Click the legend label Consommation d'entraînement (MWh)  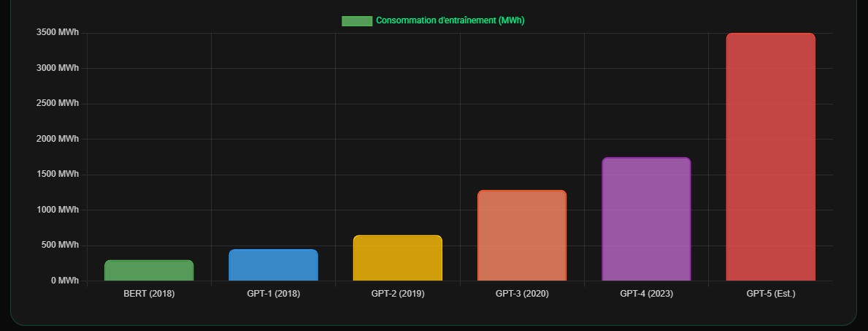450,20
